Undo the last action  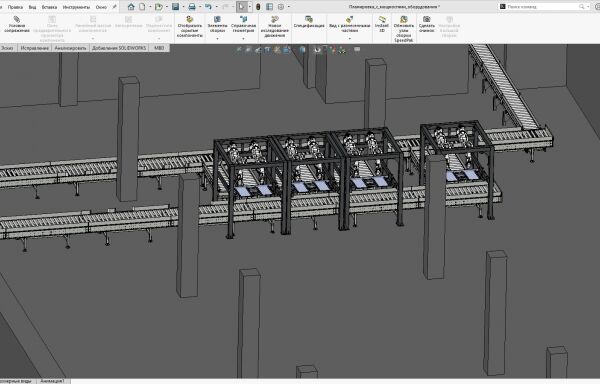click(x=208, y=7)
